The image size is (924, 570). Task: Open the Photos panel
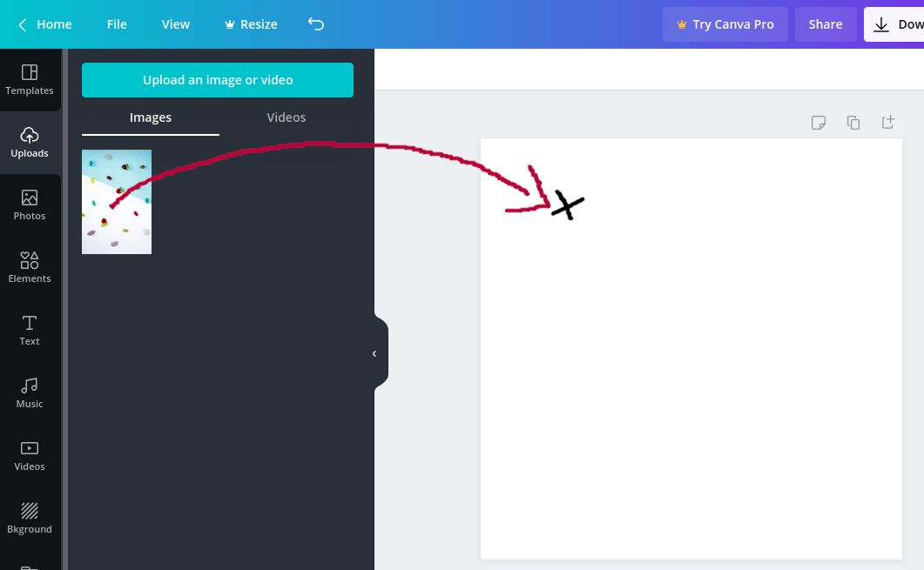[x=30, y=205]
